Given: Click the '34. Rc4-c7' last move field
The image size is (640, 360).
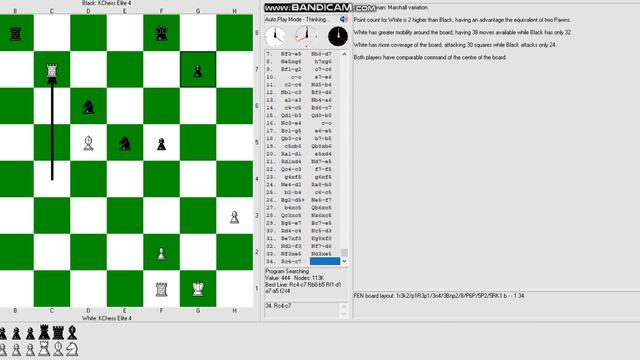Looking at the screenshot, I should click(x=302, y=309).
